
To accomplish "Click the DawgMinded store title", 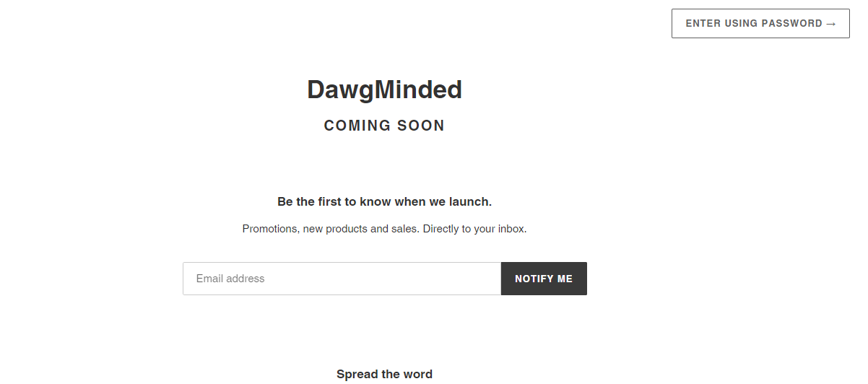I will point(384,90).
